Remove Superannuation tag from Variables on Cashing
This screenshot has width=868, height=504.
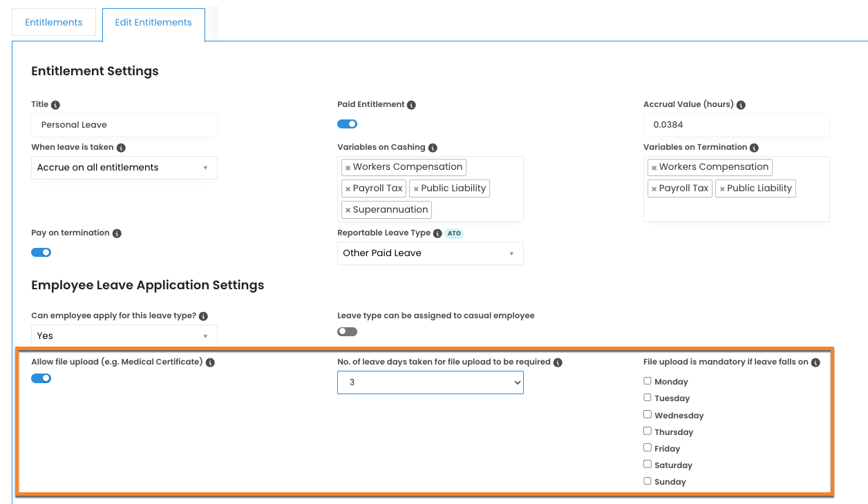click(348, 210)
